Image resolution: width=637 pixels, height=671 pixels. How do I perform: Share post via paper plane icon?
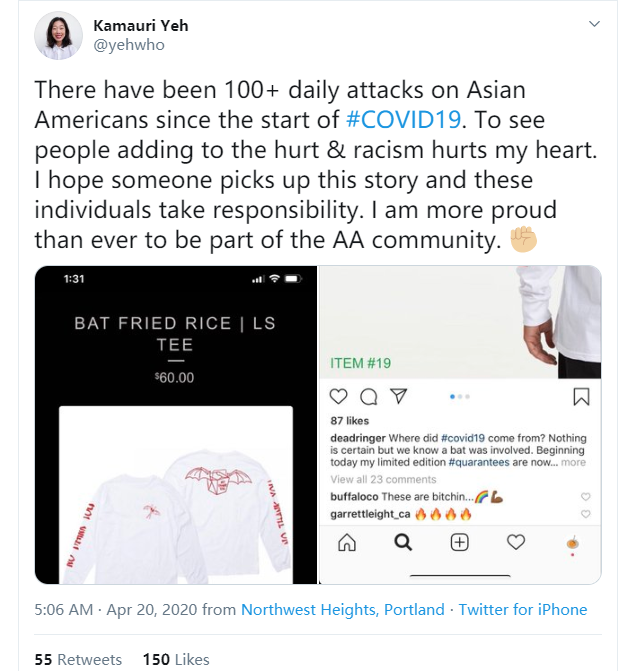click(x=398, y=397)
